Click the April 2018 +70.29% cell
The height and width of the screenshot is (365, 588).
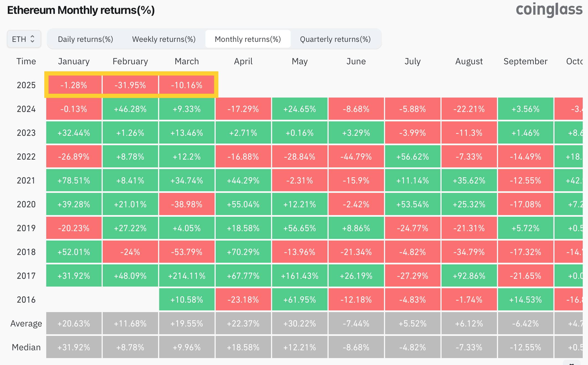[243, 252]
